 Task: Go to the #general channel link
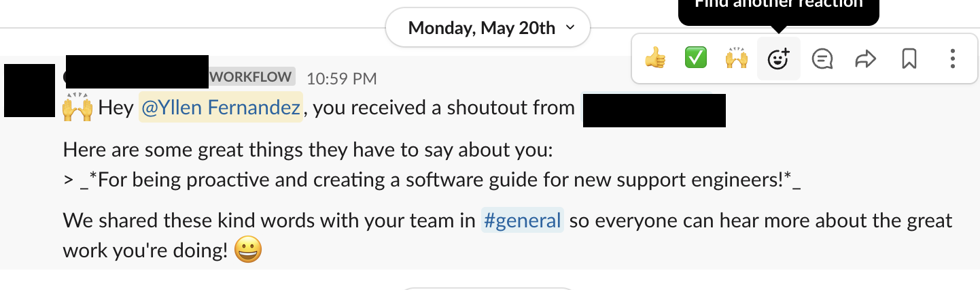522,221
